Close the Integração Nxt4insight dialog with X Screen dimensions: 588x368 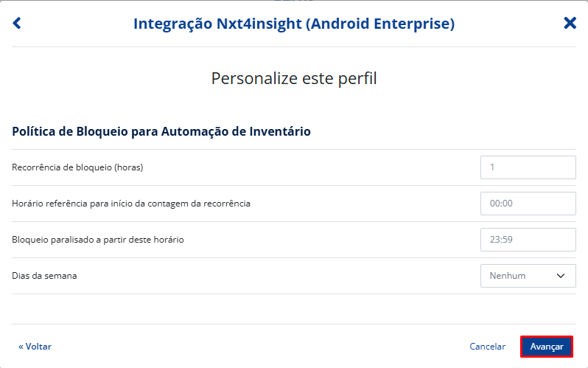pos(570,24)
